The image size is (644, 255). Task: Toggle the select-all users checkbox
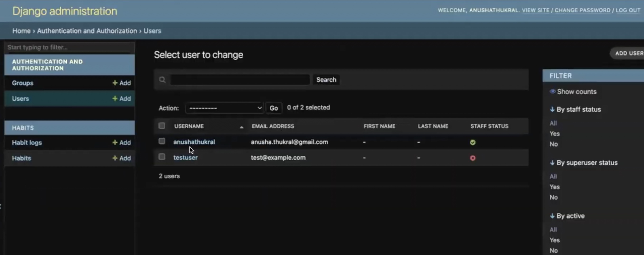[x=162, y=126]
